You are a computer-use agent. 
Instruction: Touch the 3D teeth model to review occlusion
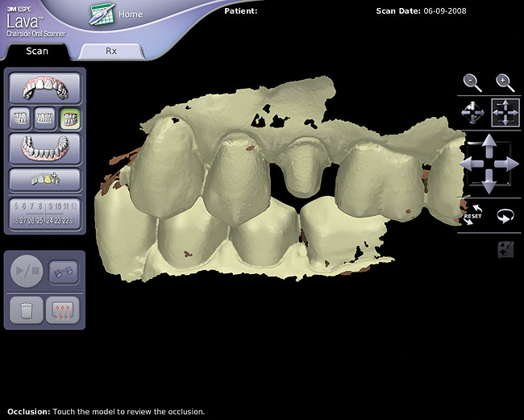(242, 193)
